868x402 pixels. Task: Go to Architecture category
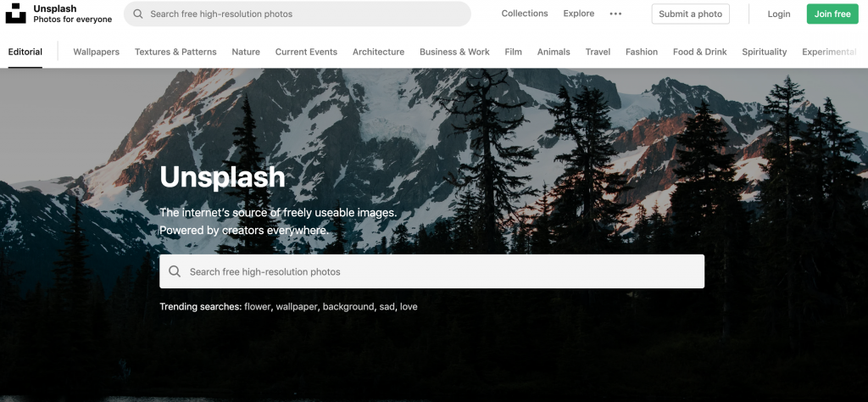pyautogui.click(x=378, y=52)
